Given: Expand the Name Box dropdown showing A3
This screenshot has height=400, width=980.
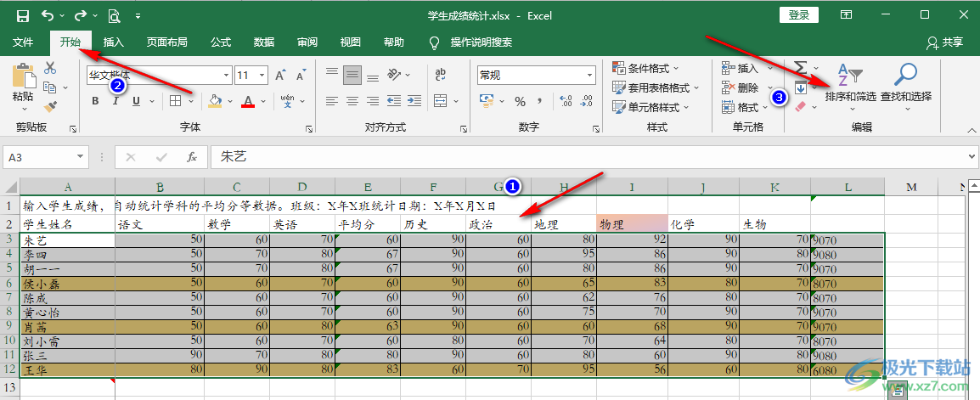Looking at the screenshot, I should coord(81,156).
